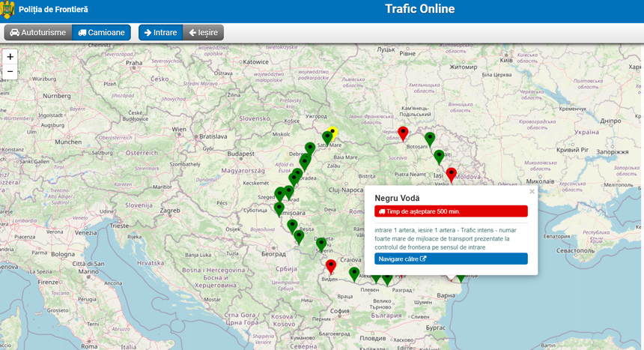The image size is (644, 350).
Task: Zoom out of the map
Action: point(10,72)
